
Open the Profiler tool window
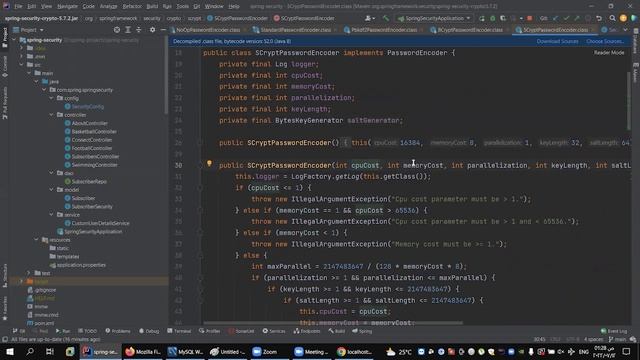click(x=210, y=331)
